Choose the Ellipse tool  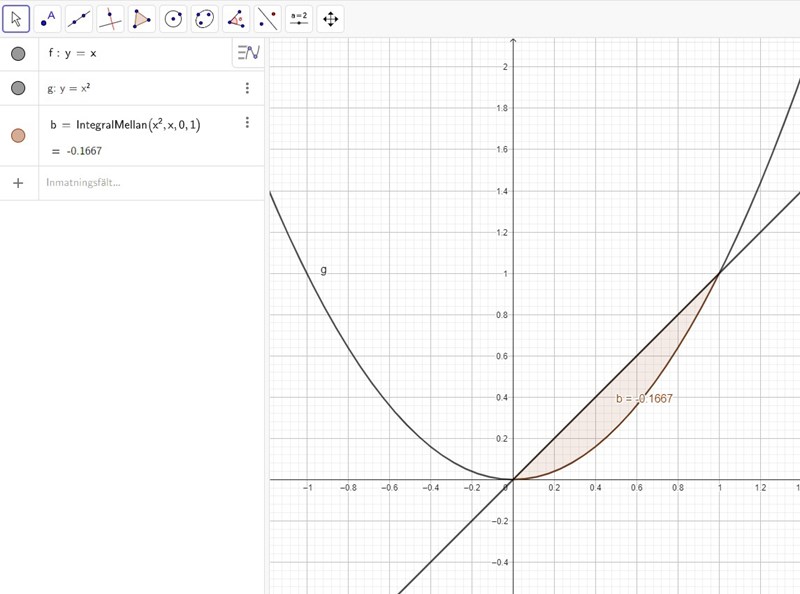pos(205,18)
